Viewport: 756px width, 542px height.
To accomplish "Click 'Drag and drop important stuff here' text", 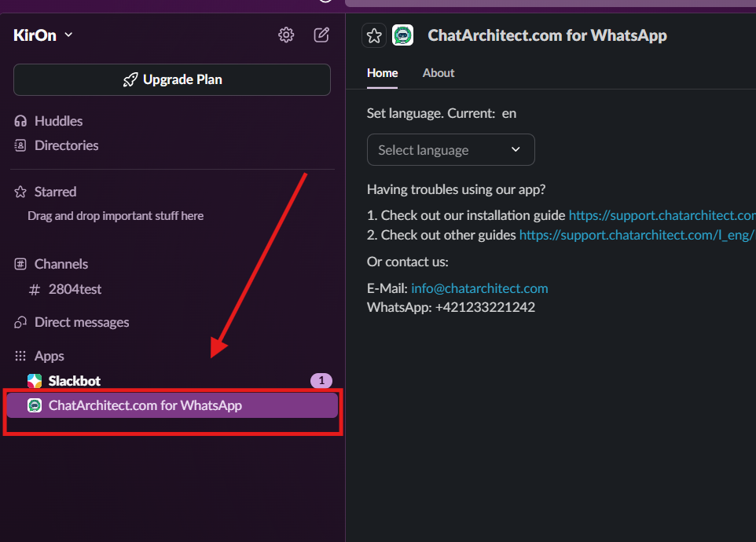I will point(116,216).
